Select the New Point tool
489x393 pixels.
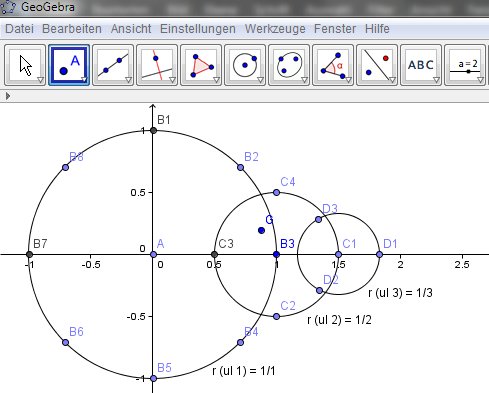click(x=69, y=65)
